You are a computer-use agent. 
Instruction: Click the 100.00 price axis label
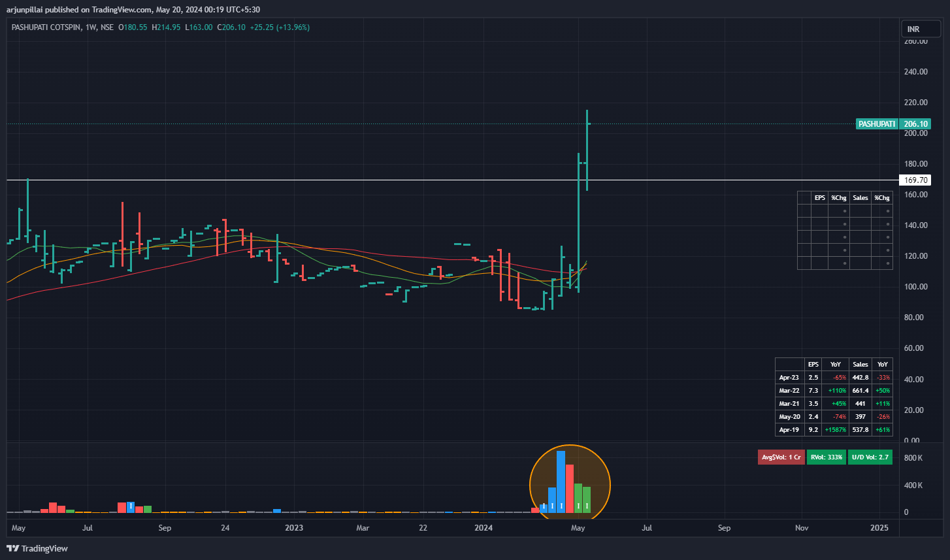(915, 287)
